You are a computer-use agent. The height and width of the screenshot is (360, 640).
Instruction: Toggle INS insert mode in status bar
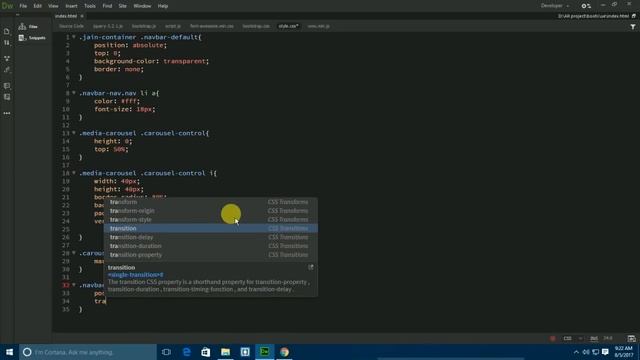tap(594, 338)
